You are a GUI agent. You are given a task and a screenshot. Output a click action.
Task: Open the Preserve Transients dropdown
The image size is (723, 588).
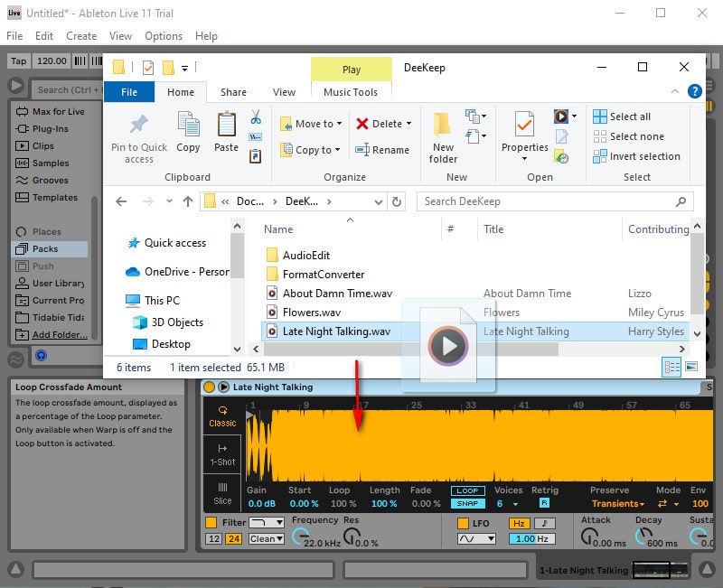pos(618,504)
